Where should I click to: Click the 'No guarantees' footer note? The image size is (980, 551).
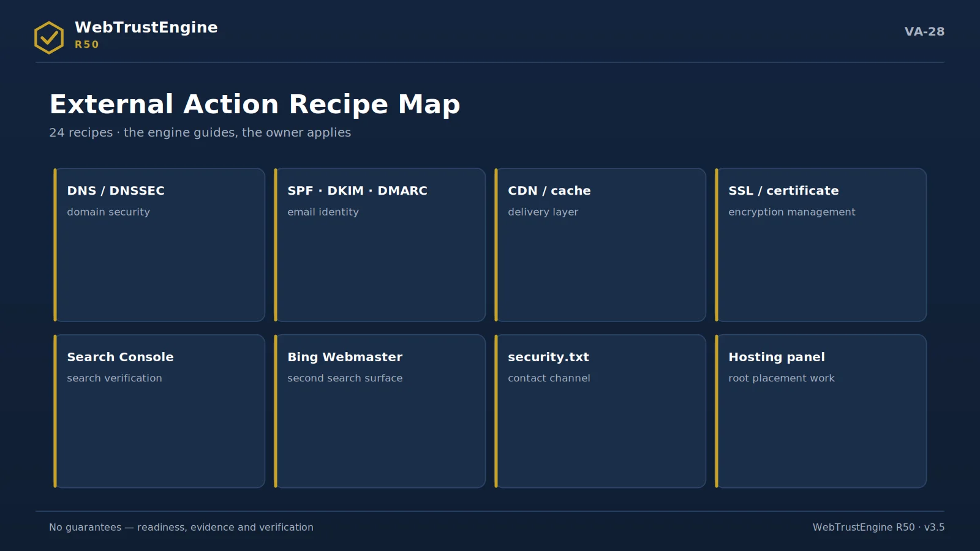(181, 527)
